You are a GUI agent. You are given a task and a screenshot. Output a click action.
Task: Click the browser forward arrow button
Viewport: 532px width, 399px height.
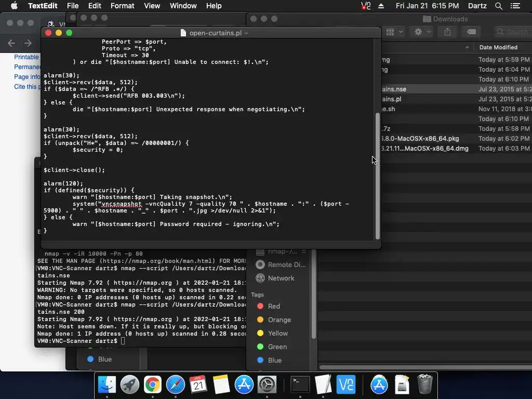tap(28, 43)
